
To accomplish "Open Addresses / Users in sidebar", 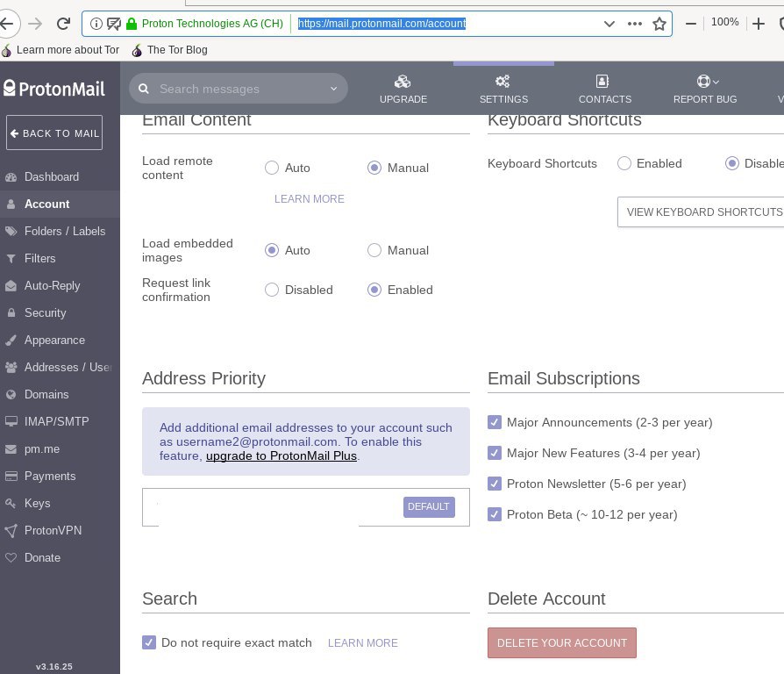I will point(60,367).
